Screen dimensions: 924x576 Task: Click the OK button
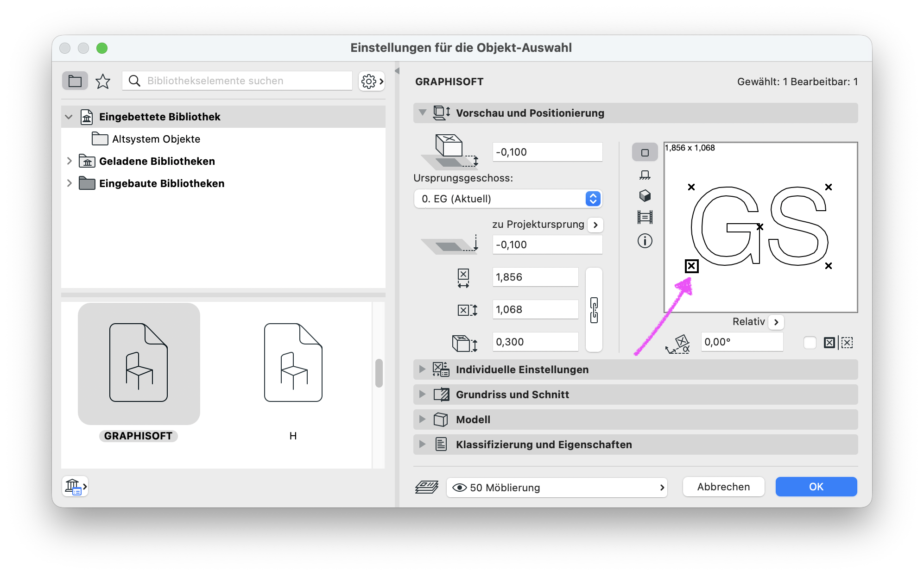(816, 487)
